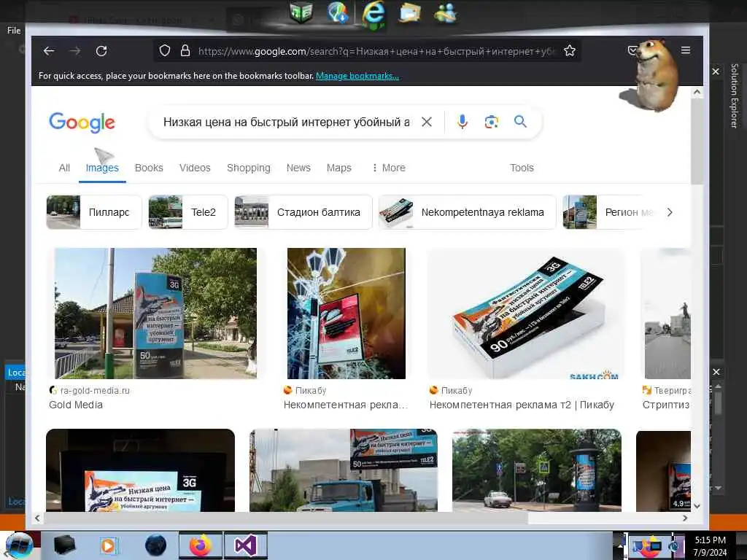Image resolution: width=747 pixels, height=560 pixels.
Task: Click the browser address bar URL
Action: (376, 51)
